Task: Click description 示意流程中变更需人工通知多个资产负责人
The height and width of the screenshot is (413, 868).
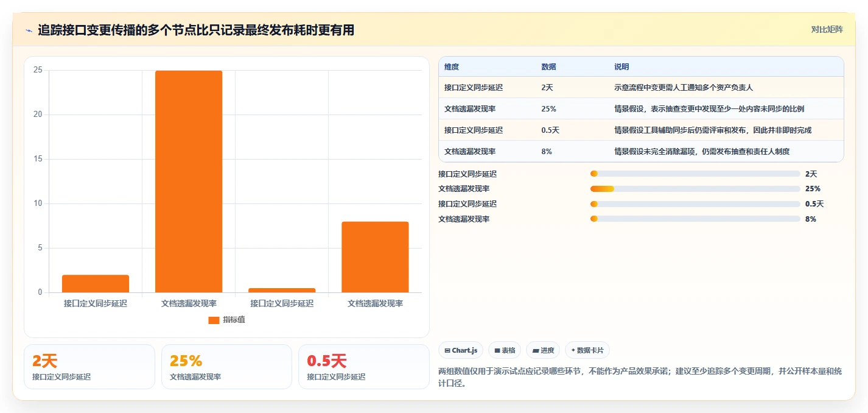Action: [x=684, y=88]
